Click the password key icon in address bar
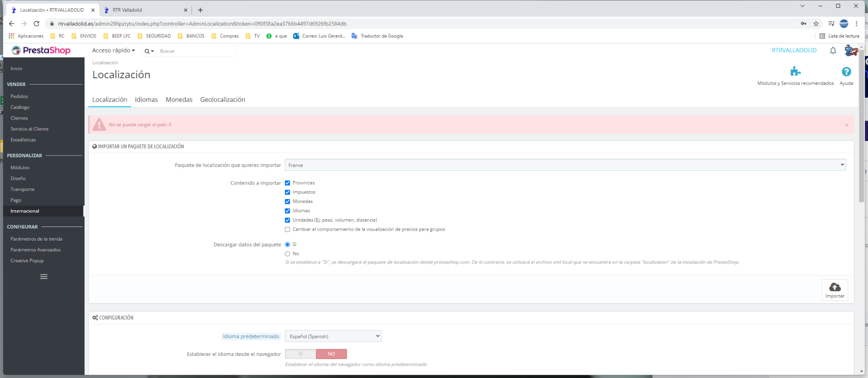This screenshot has height=378, width=868. (x=803, y=24)
